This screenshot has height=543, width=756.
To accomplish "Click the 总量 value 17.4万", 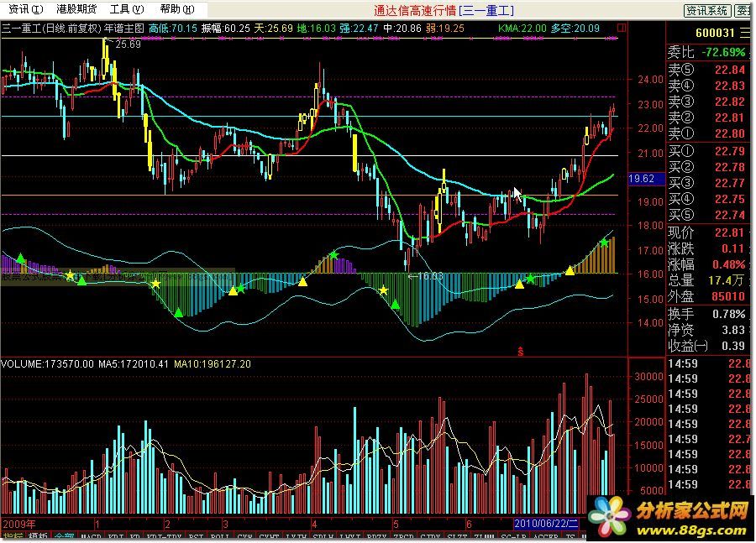I will point(727,280).
